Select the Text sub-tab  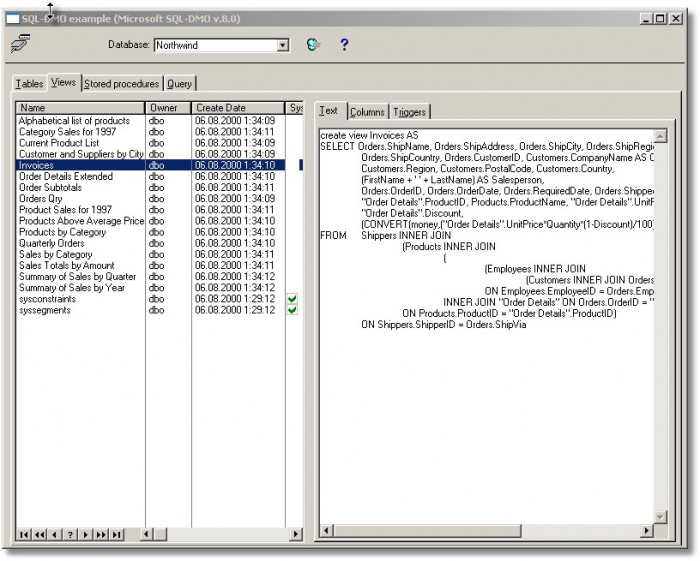tap(329, 110)
